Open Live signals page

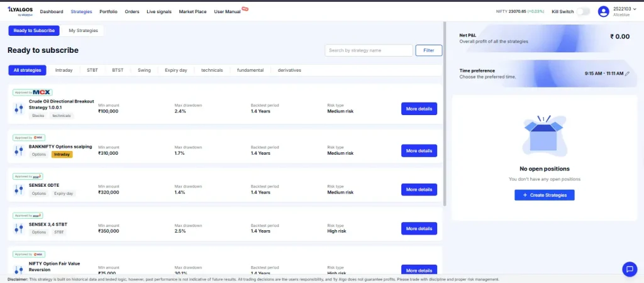pos(159,12)
